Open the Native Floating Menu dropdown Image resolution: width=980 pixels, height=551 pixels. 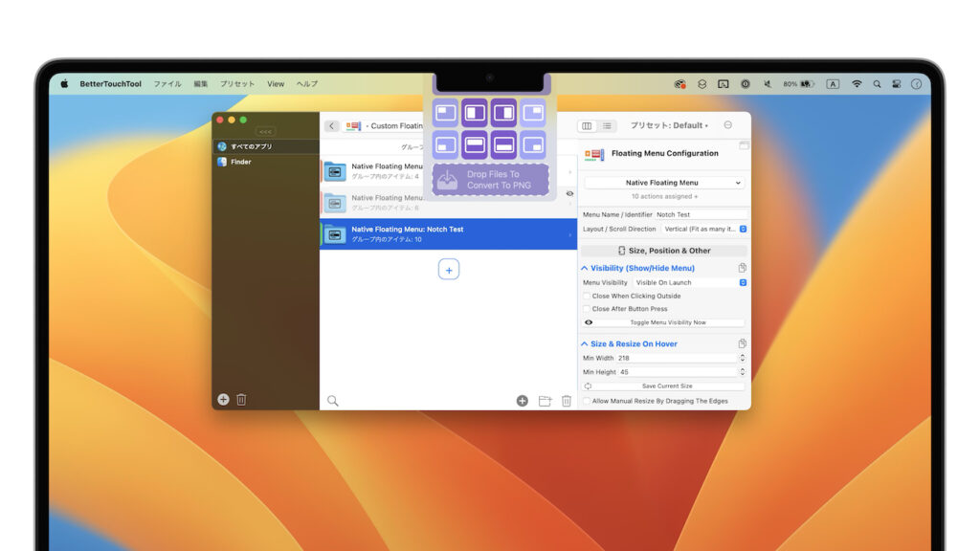(x=663, y=182)
